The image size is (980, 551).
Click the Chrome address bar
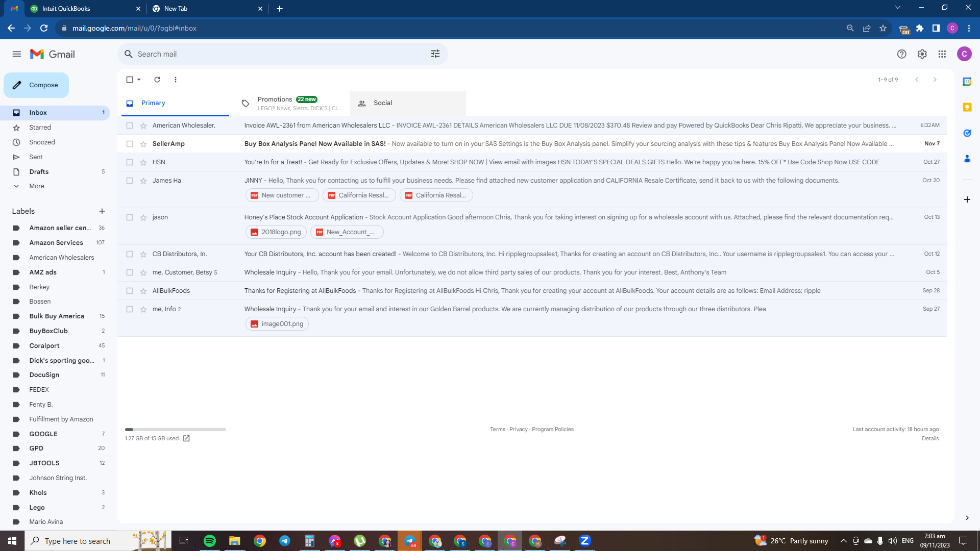(x=449, y=28)
